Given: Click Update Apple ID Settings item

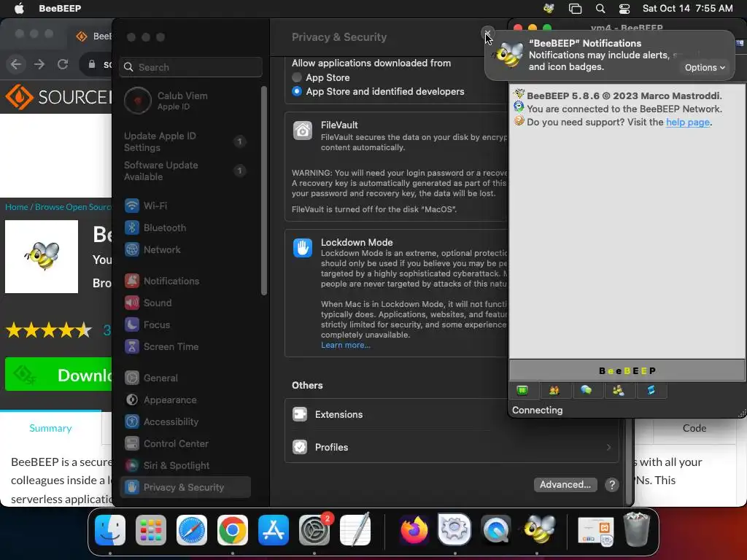Looking at the screenshot, I should click(x=185, y=141).
